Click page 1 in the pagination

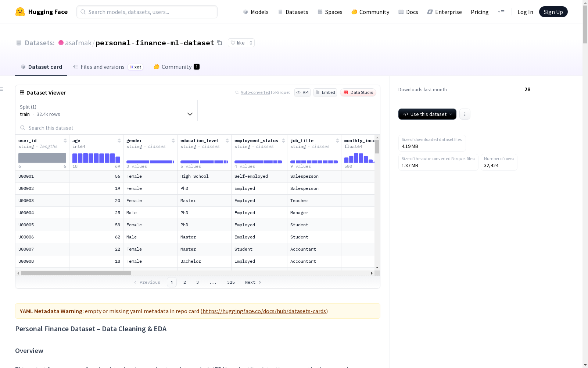pyautogui.click(x=172, y=282)
